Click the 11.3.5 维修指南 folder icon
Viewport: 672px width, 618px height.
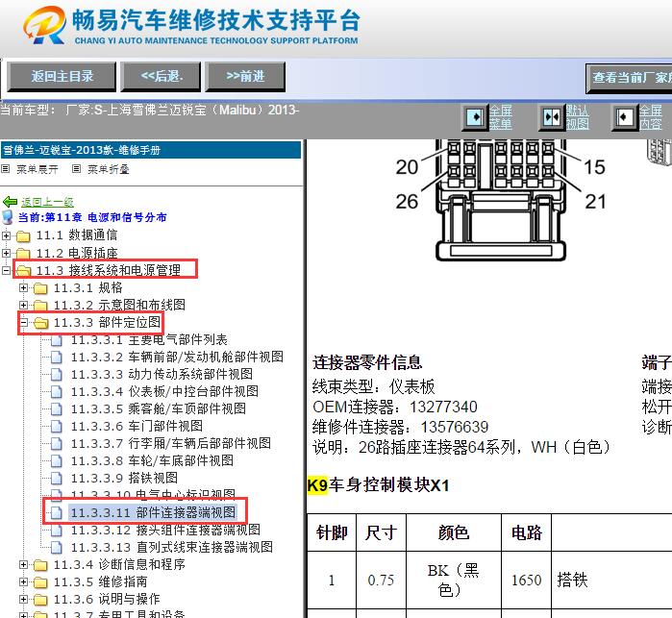coord(40,582)
